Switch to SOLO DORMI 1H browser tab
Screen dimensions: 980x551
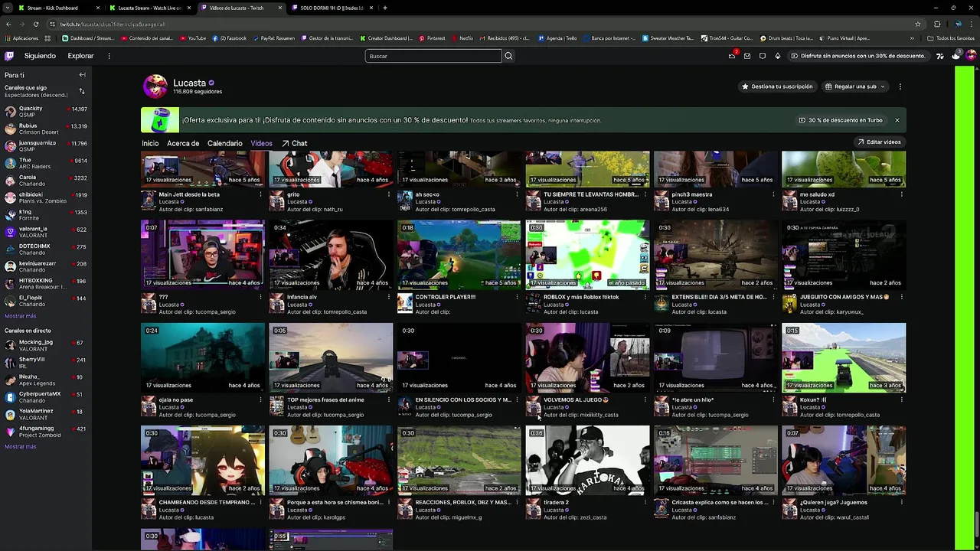[332, 8]
